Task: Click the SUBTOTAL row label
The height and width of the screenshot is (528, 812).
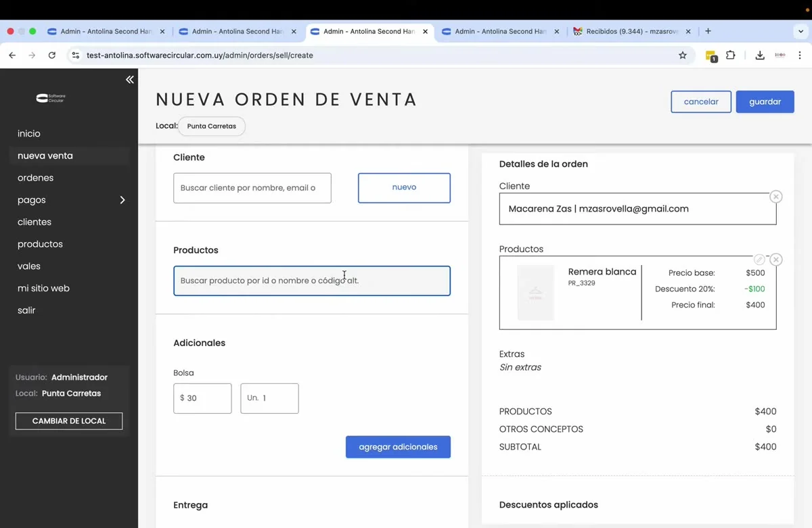Action: (x=520, y=447)
